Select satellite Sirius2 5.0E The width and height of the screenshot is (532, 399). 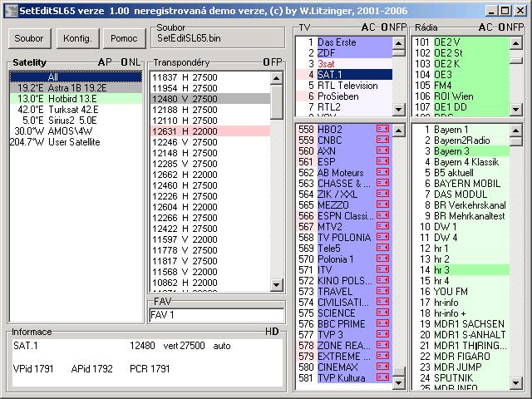coord(76,121)
